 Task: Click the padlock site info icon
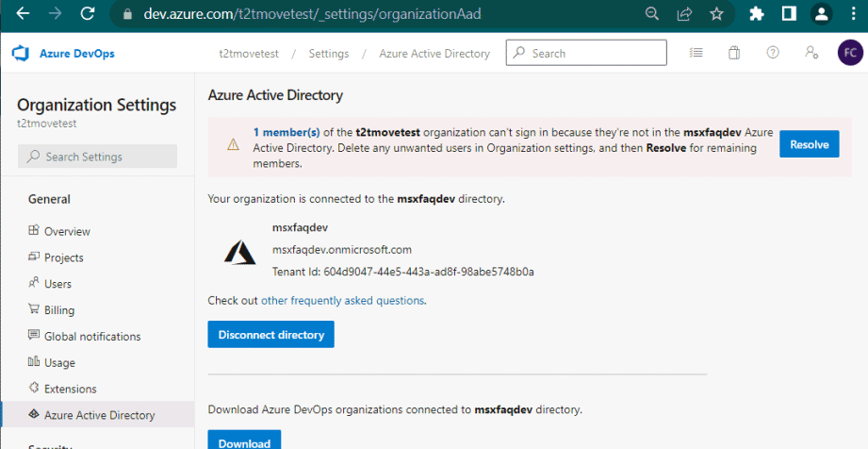(x=128, y=14)
